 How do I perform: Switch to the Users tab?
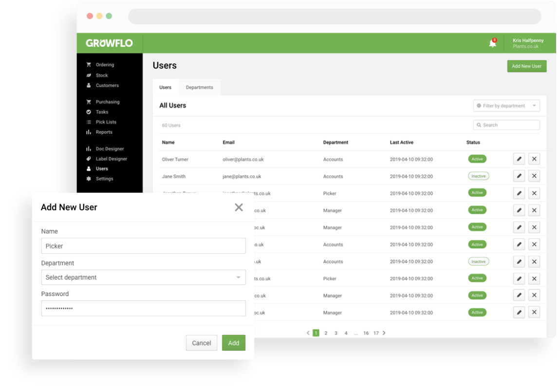pyautogui.click(x=166, y=87)
